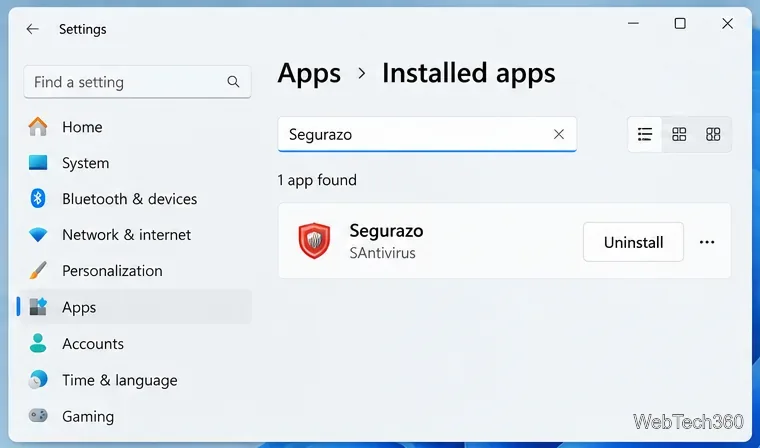This screenshot has width=760, height=448.
Task: Click the Time & language globe icon
Action: tap(38, 380)
